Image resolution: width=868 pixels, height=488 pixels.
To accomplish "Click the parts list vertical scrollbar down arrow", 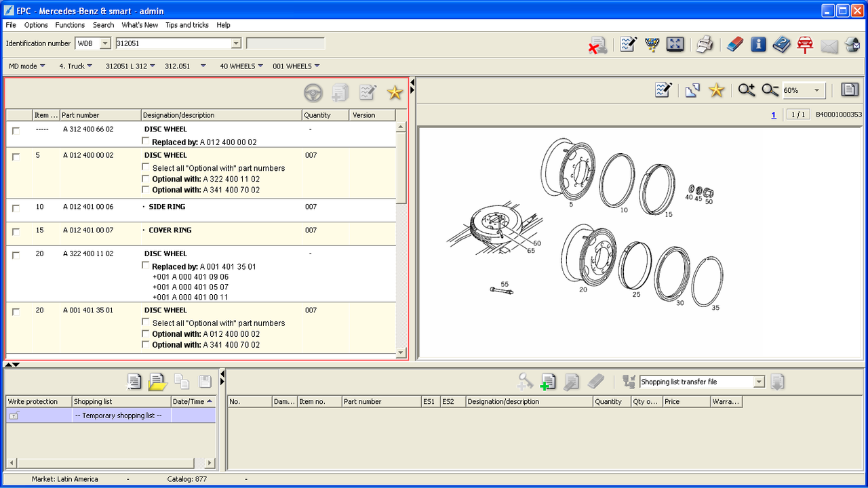I will [401, 352].
